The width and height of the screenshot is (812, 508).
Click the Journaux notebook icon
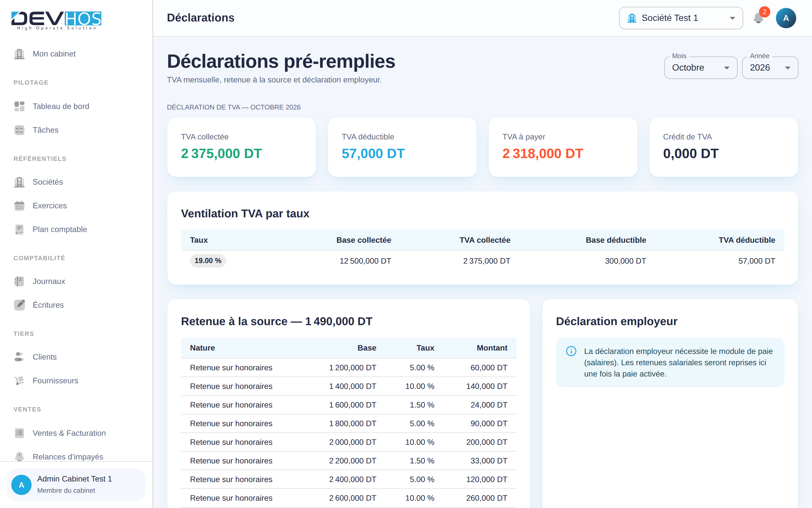tap(19, 281)
